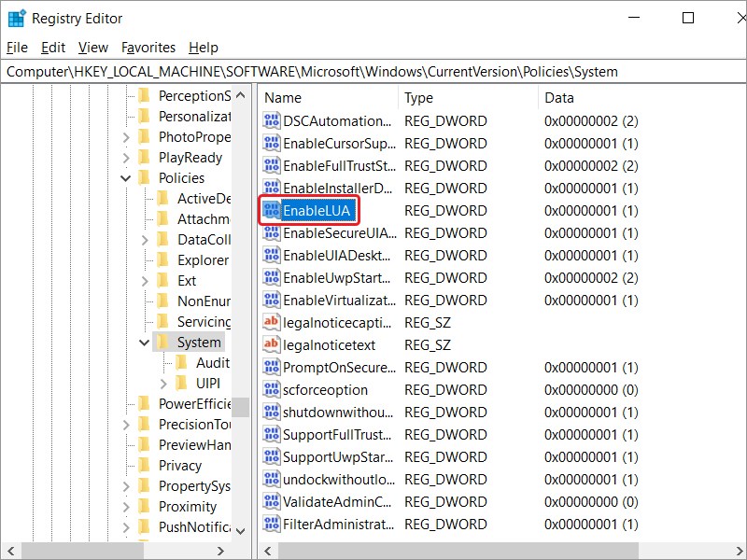Click the EnableLUA DWORD value icon
Image resolution: width=747 pixels, height=560 pixels.
coord(272,211)
